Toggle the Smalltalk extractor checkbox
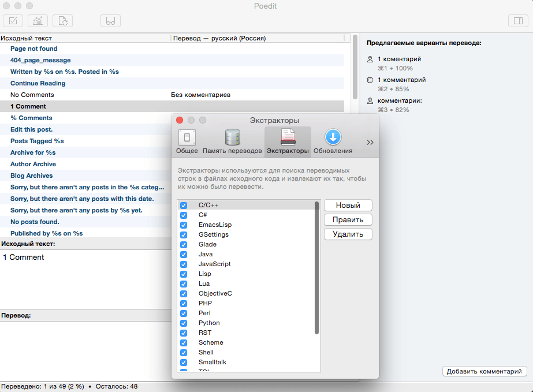 click(x=184, y=363)
